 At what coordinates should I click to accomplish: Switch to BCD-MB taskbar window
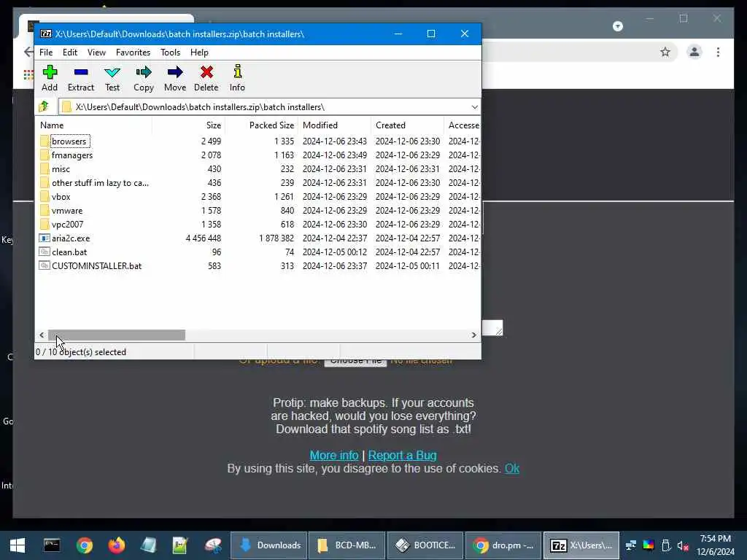(x=347, y=545)
